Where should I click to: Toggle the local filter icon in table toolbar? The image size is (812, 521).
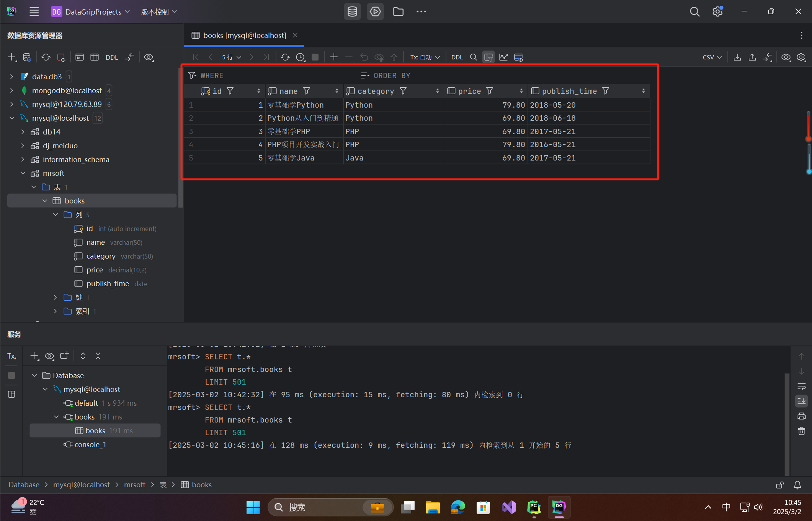pyautogui.click(x=489, y=57)
